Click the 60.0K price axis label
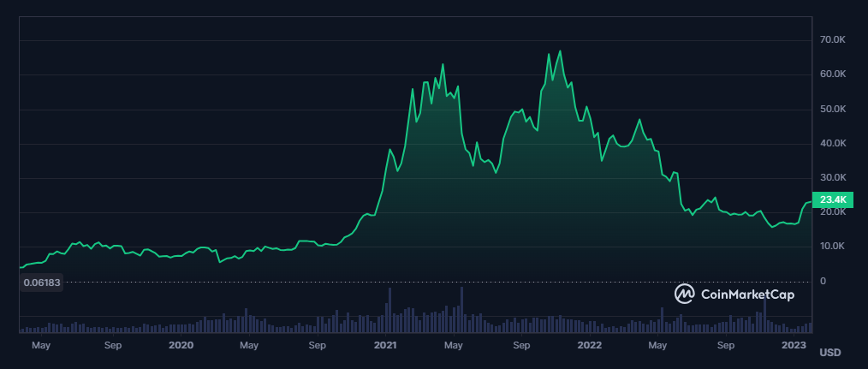 (833, 74)
